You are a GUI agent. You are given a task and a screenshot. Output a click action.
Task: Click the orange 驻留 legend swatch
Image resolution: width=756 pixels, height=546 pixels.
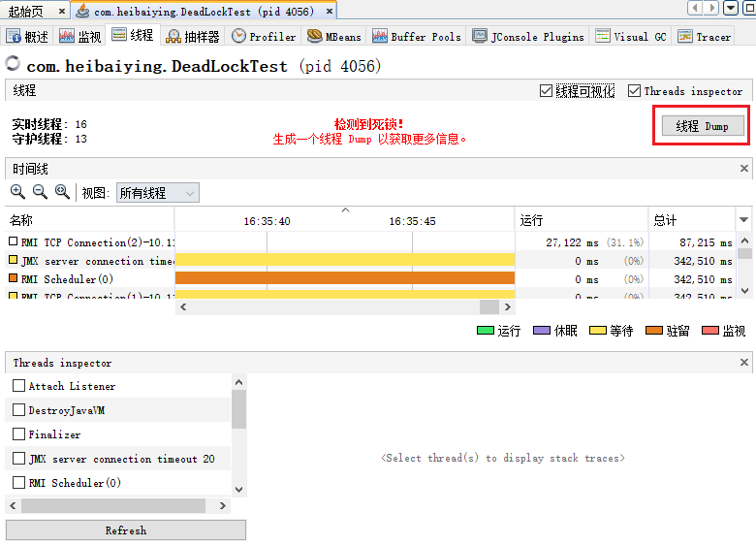click(x=653, y=331)
